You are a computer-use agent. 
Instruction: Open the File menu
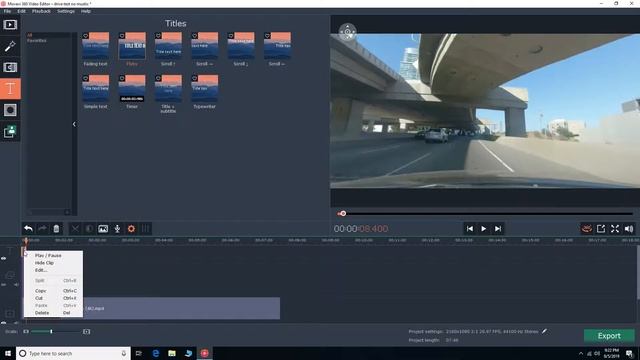pos(7,11)
